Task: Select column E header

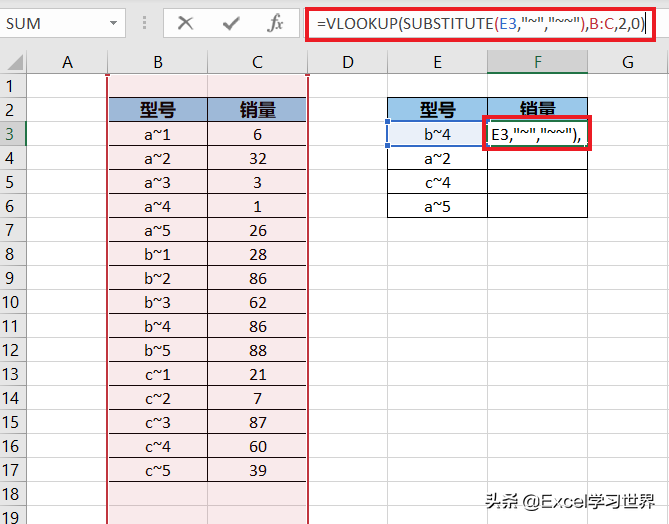Action: (437, 62)
